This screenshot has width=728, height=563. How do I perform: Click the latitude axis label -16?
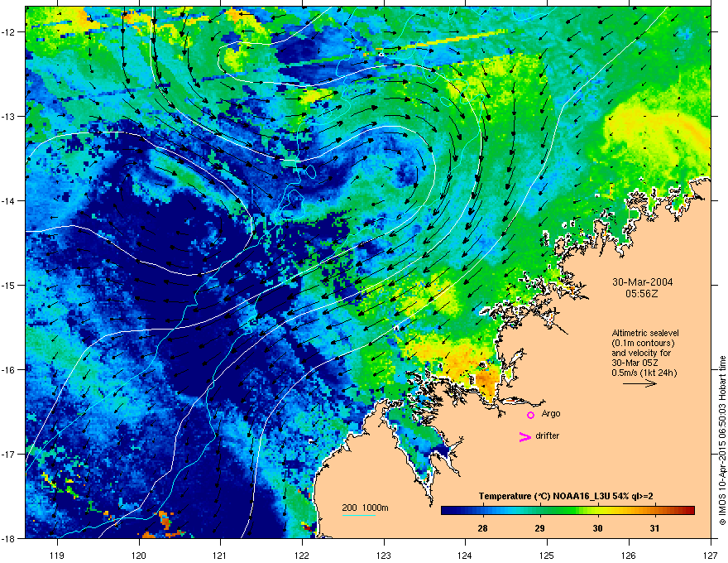pos(9,370)
